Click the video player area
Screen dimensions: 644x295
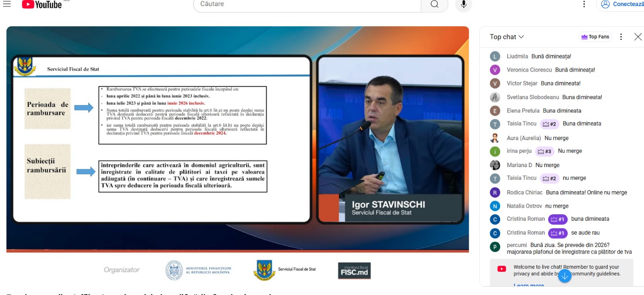(237, 139)
